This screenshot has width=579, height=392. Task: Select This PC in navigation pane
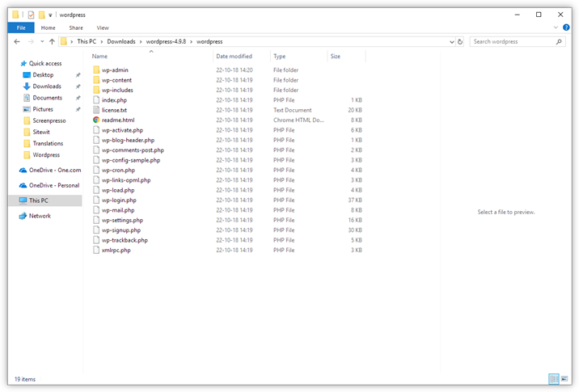[x=45, y=200]
